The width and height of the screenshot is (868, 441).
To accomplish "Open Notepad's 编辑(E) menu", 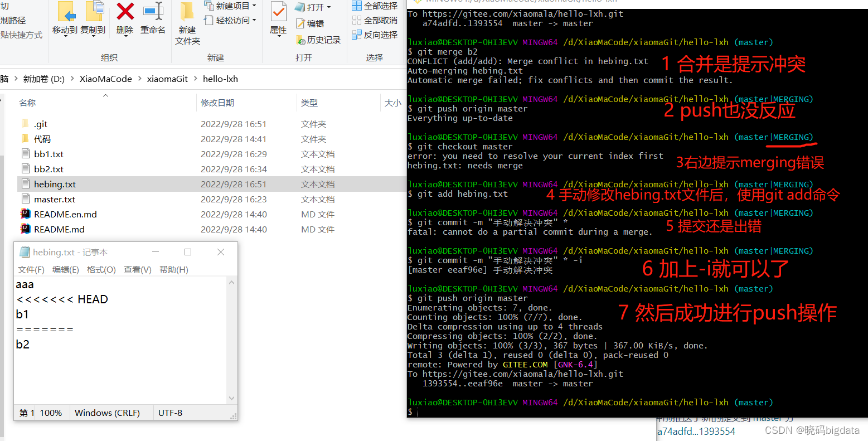I will click(x=66, y=270).
